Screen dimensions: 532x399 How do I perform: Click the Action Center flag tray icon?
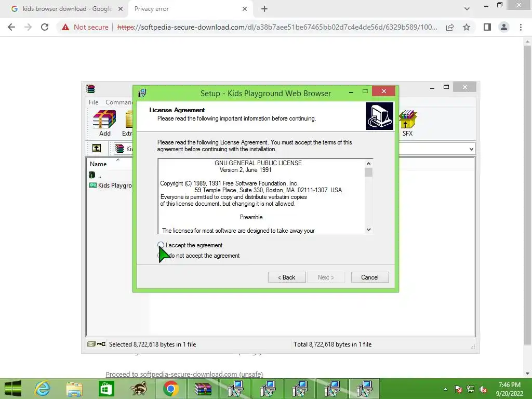coord(458,389)
